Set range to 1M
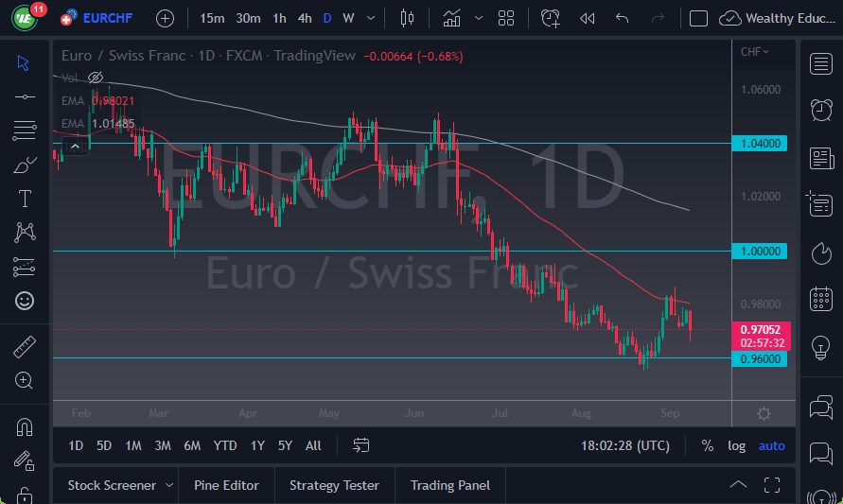The width and height of the screenshot is (843, 504). tap(133, 445)
